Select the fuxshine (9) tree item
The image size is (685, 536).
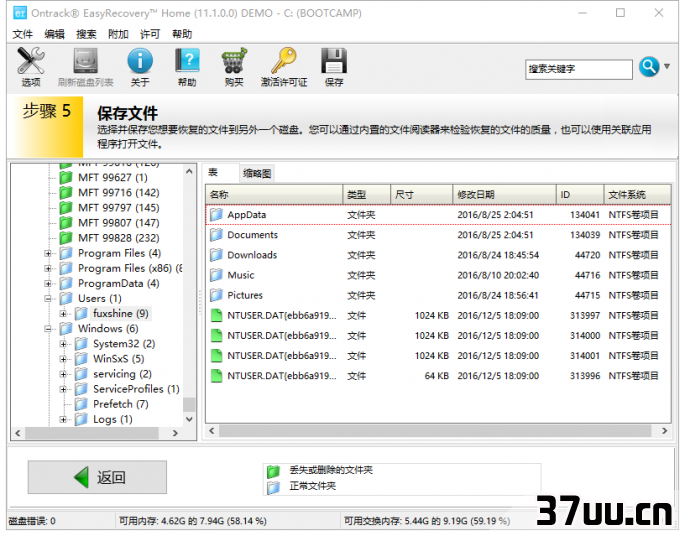pyautogui.click(x=121, y=314)
